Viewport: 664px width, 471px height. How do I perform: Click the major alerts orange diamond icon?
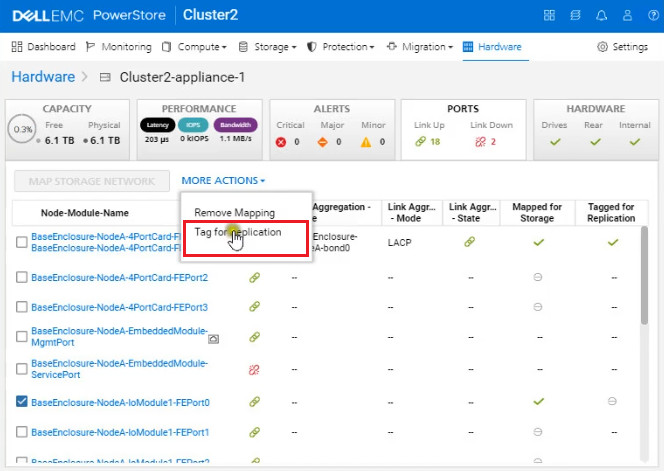click(323, 142)
